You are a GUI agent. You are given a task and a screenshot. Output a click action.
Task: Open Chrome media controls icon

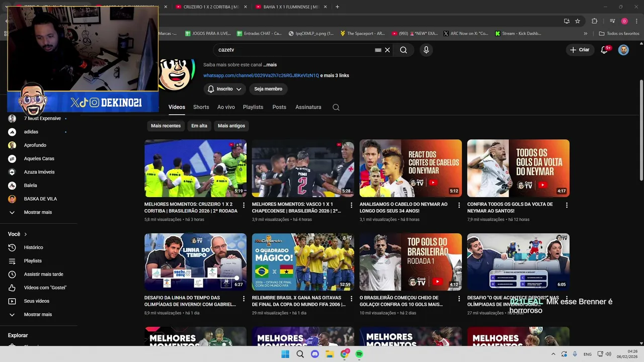(612, 21)
